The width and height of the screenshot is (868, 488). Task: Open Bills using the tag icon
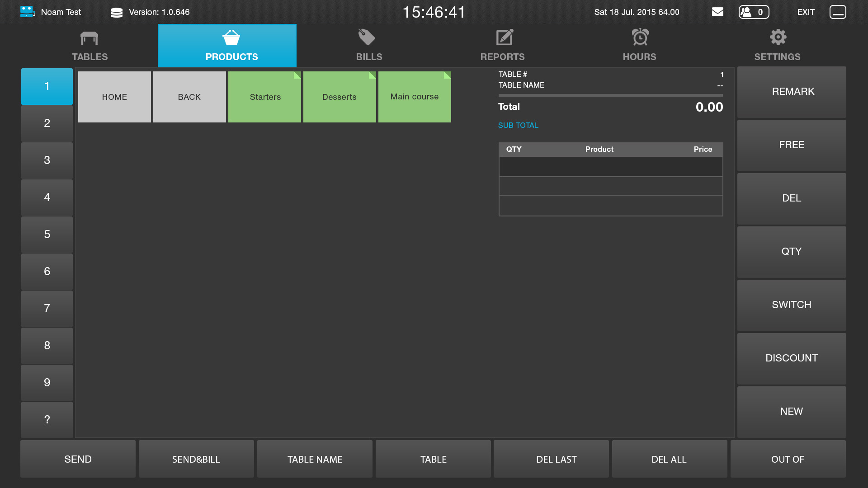pyautogui.click(x=367, y=38)
